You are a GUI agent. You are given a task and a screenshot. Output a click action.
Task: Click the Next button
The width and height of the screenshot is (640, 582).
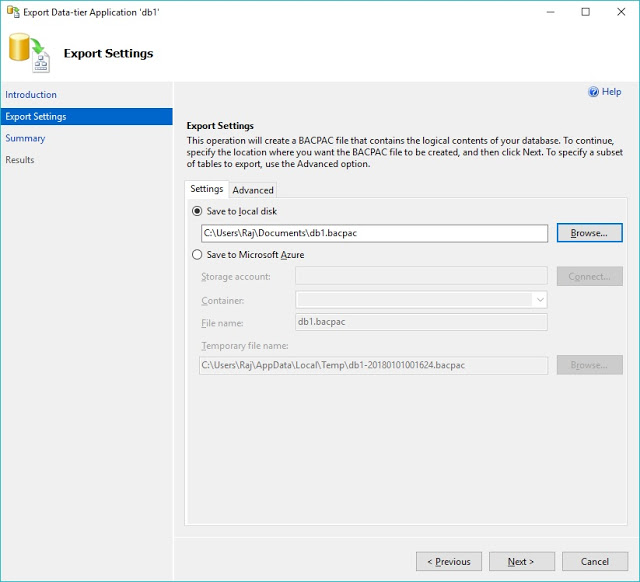click(521, 561)
